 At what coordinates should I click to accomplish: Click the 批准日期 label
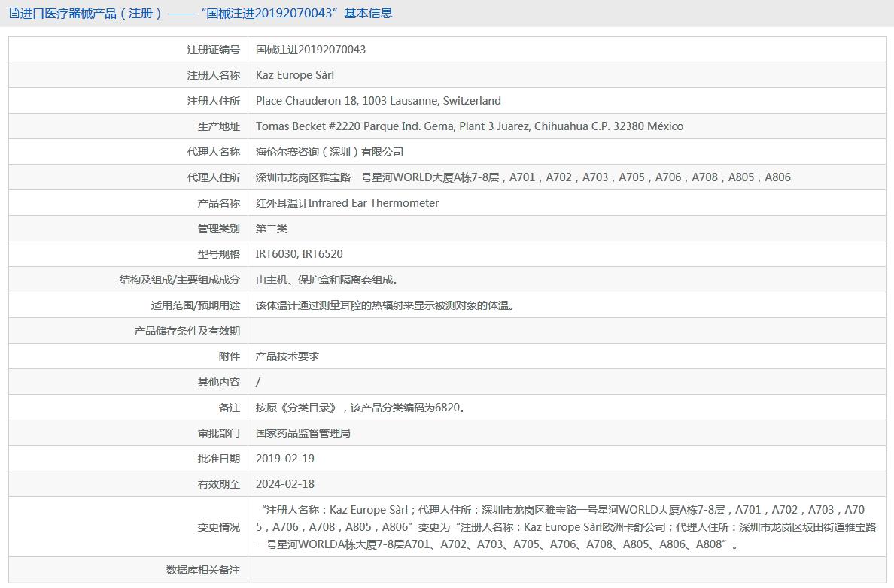click(x=219, y=459)
